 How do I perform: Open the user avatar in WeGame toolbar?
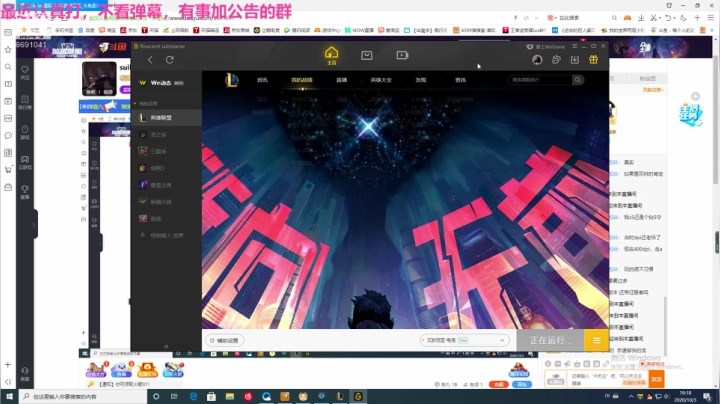tap(537, 60)
